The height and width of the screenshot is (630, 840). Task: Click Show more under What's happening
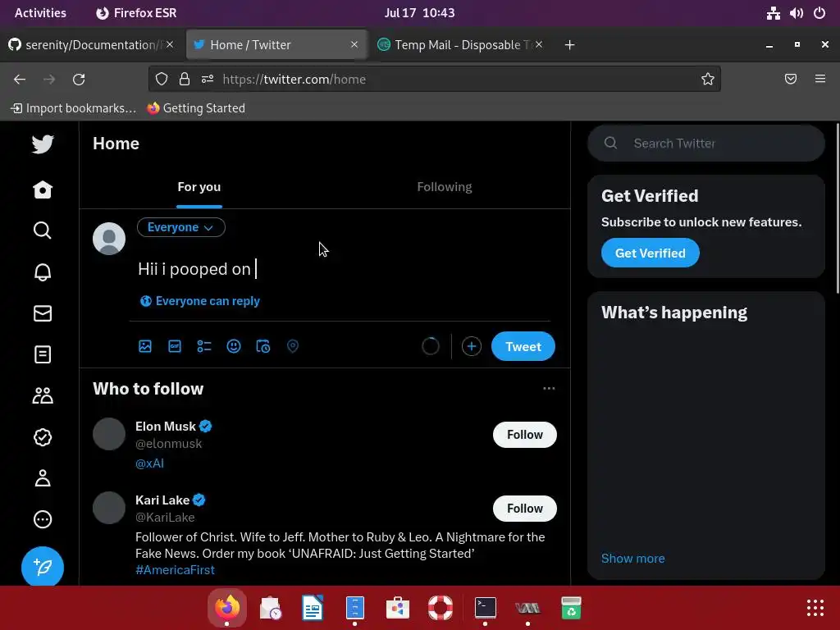pyautogui.click(x=632, y=558)
